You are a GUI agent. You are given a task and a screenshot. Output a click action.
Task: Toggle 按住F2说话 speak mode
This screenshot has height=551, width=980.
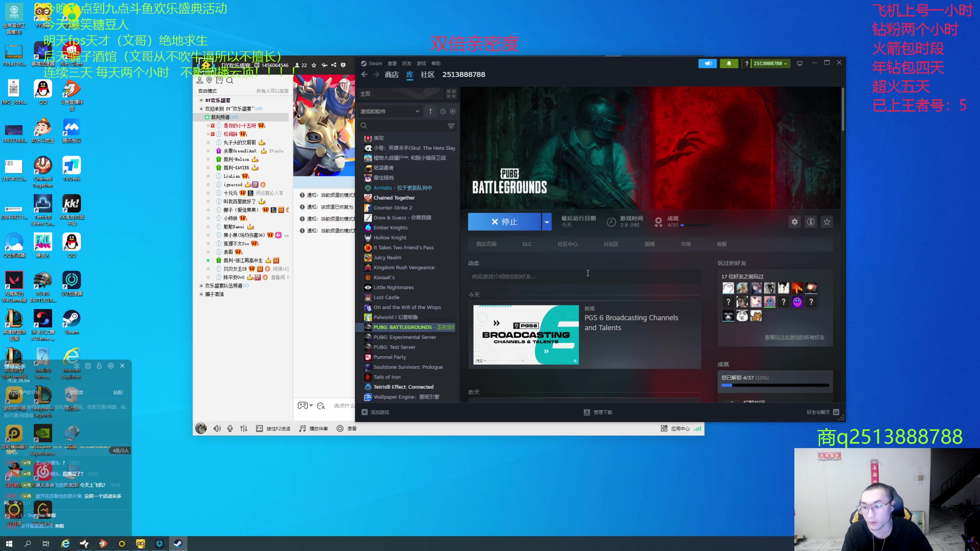coord(273,429)
